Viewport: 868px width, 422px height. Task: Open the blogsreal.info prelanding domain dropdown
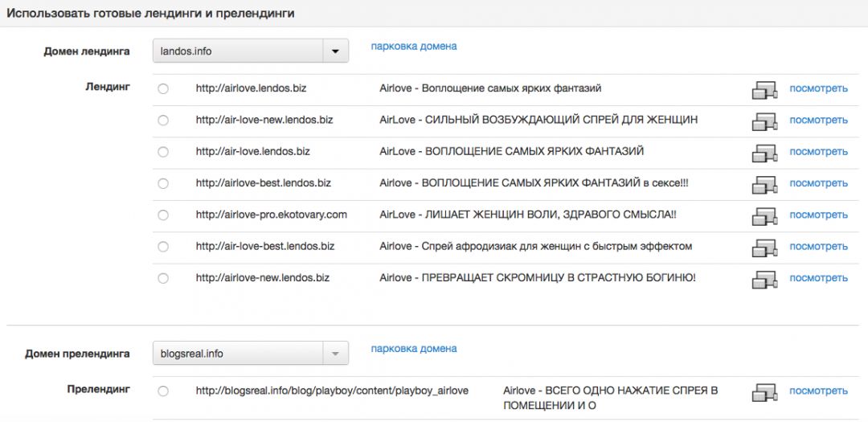pyautogui.click(x=251, y=354)
